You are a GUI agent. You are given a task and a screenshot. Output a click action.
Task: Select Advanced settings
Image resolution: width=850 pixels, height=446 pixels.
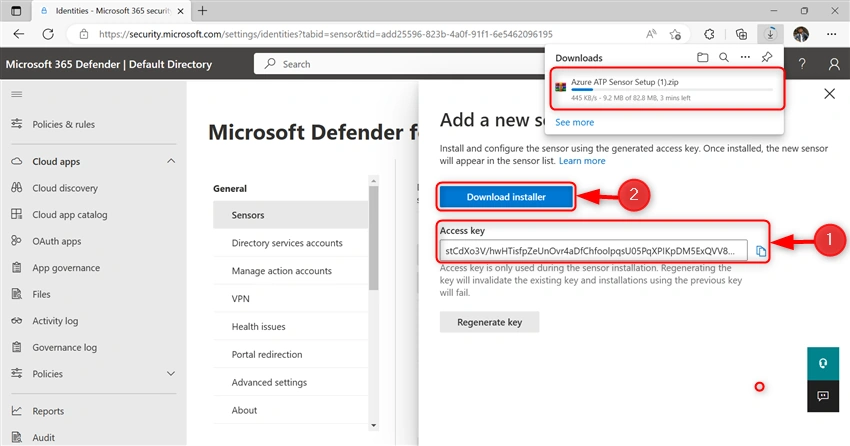point(290,383)
